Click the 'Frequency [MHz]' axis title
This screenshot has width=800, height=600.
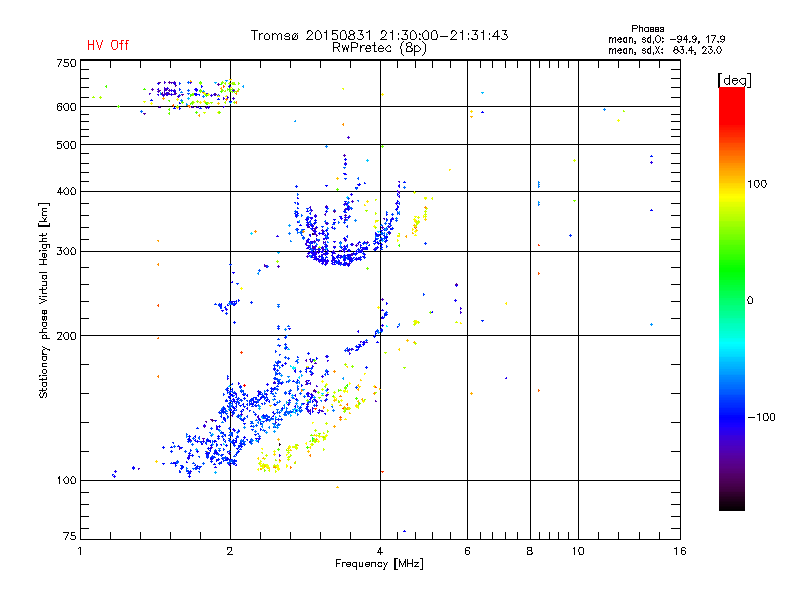pos(379,564)
